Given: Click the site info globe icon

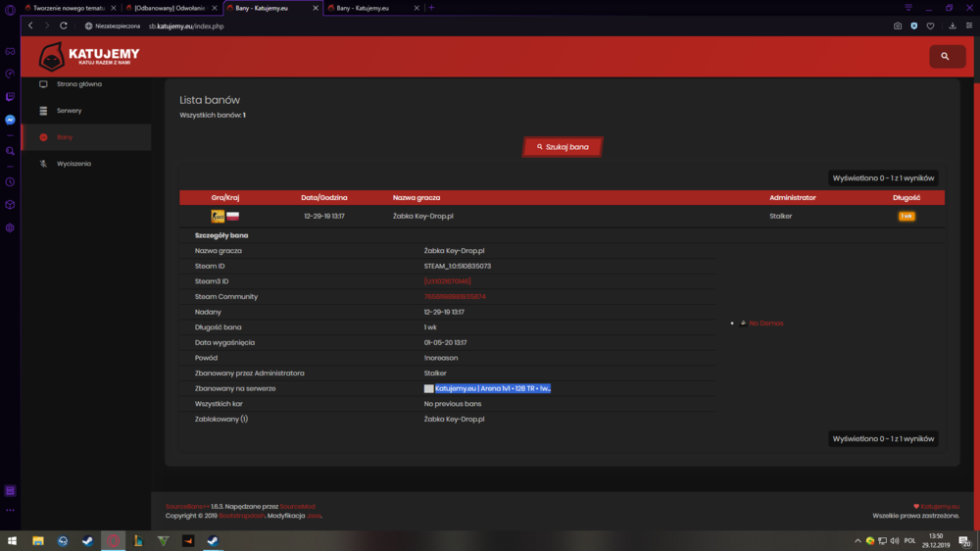Looking at the screenshot, I should [x=88, y=26].
